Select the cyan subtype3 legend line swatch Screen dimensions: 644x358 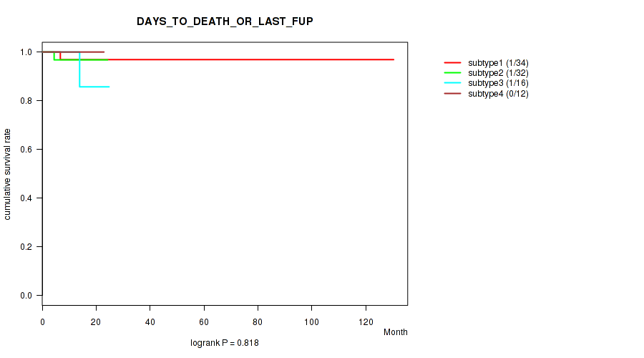452,84
